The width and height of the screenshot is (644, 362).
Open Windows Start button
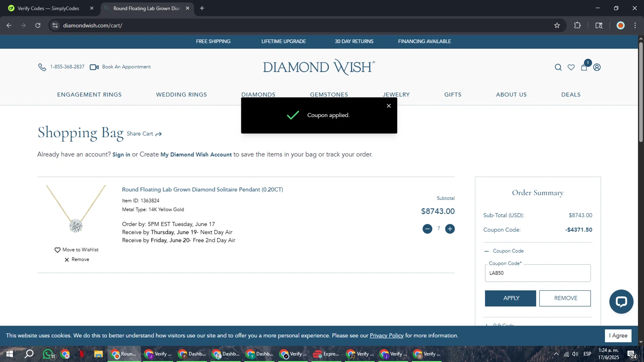point(9,354)
